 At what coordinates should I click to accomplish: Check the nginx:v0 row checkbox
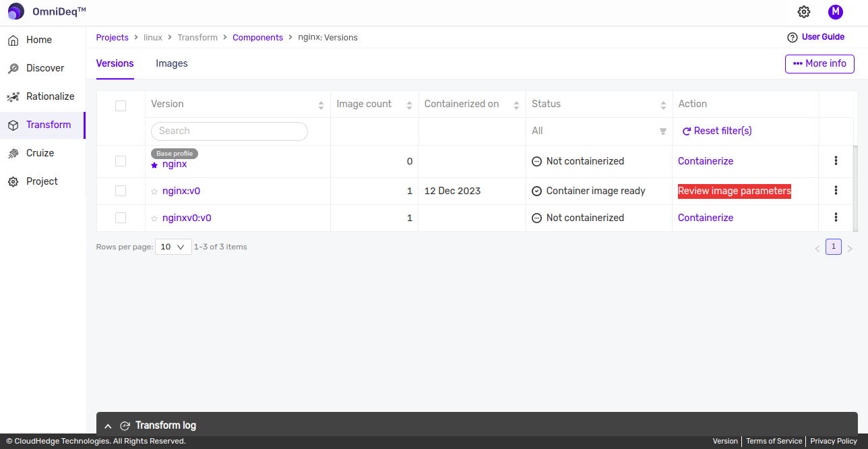(x=121, y=191)
